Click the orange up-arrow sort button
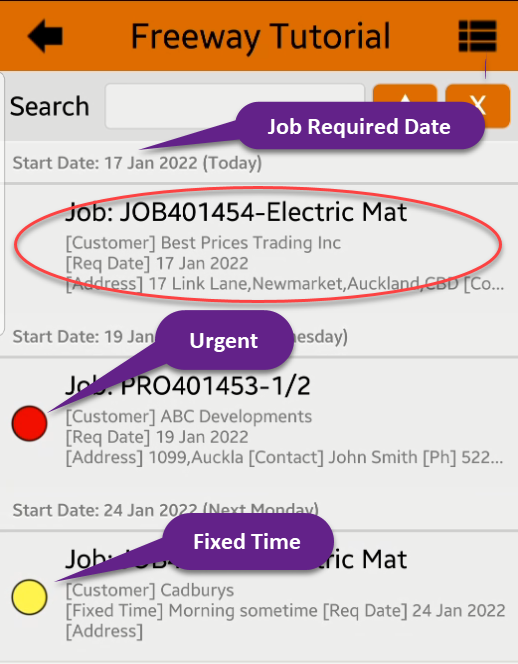 coord(405,106)
